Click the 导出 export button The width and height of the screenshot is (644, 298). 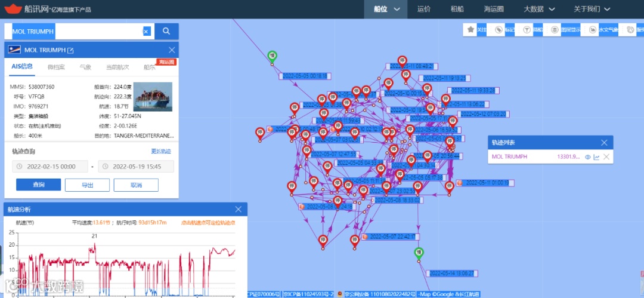pos(87,185)
